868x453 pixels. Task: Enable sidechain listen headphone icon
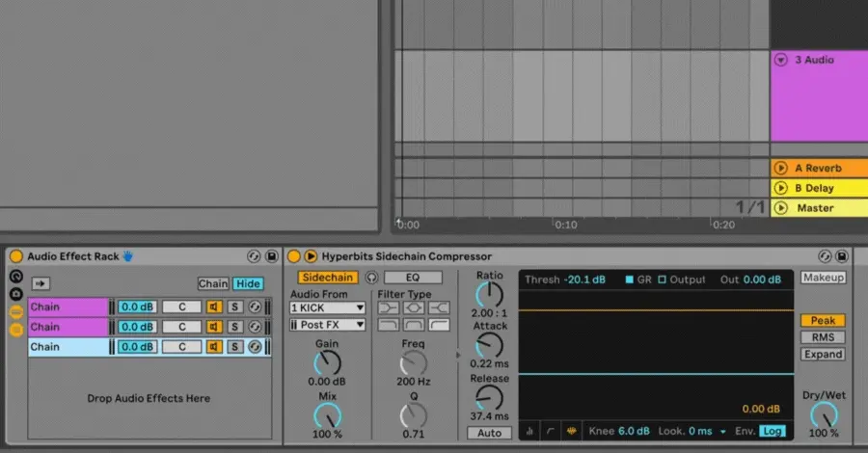point(371,278)
